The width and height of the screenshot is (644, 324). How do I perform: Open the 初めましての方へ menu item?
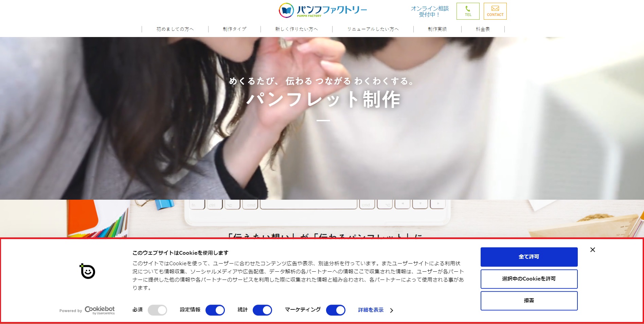point(175,29)
